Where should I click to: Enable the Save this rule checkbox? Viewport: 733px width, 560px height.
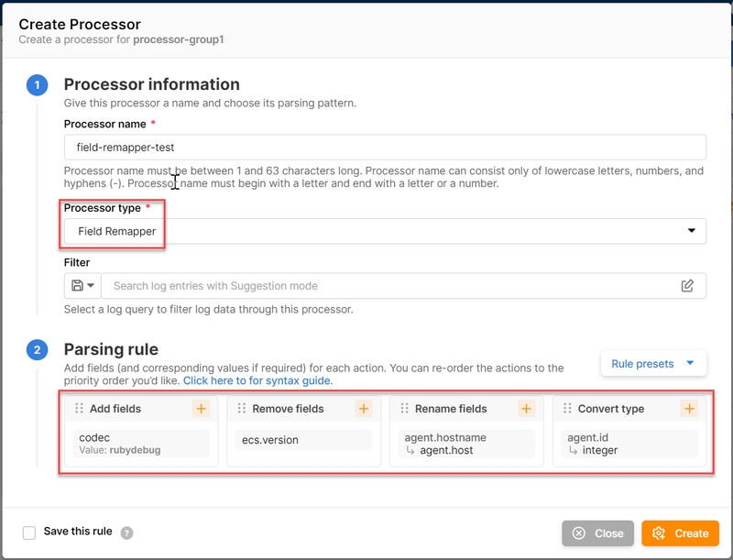(x=29, y=533)
